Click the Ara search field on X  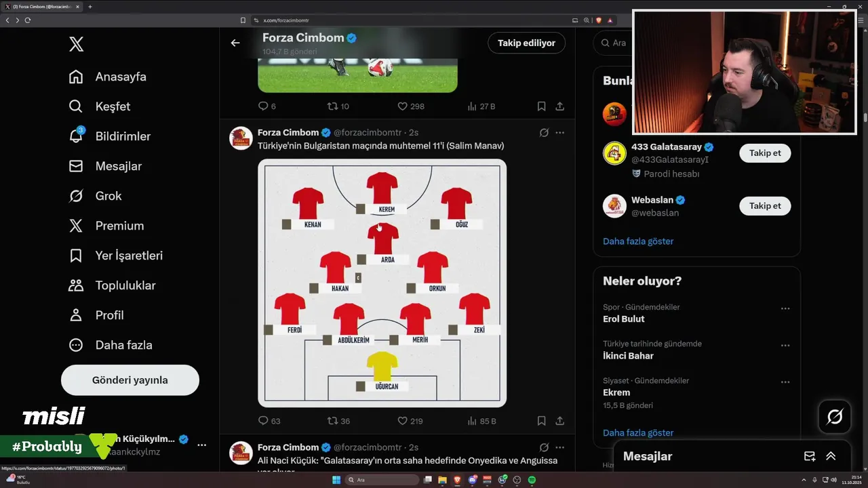(614, 43)
